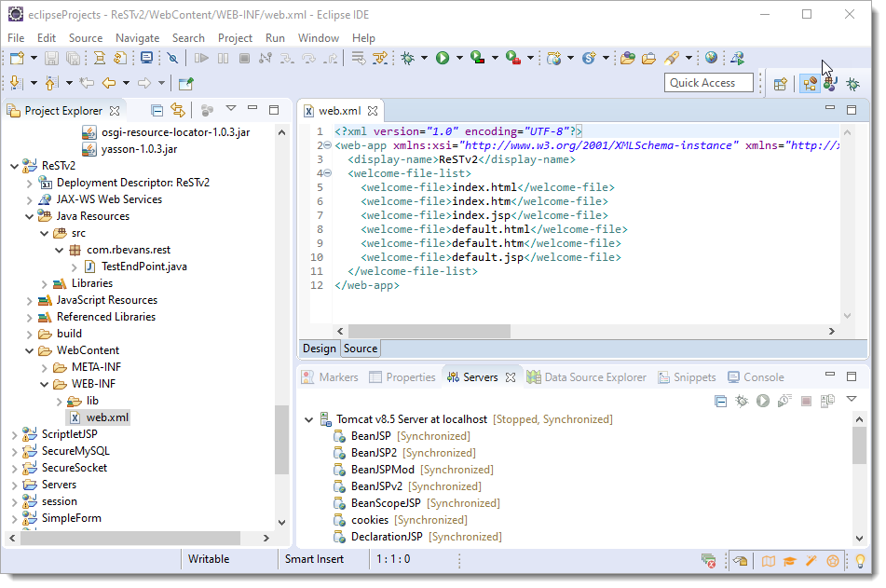Click Project Explorer vertical scrollbar thumb

coord(281,440)
